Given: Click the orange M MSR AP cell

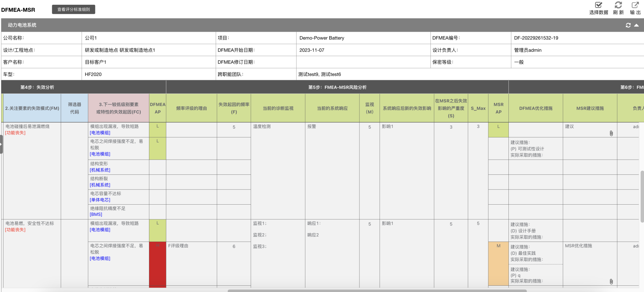Looking at the screenshot, I should coord(498,263).
